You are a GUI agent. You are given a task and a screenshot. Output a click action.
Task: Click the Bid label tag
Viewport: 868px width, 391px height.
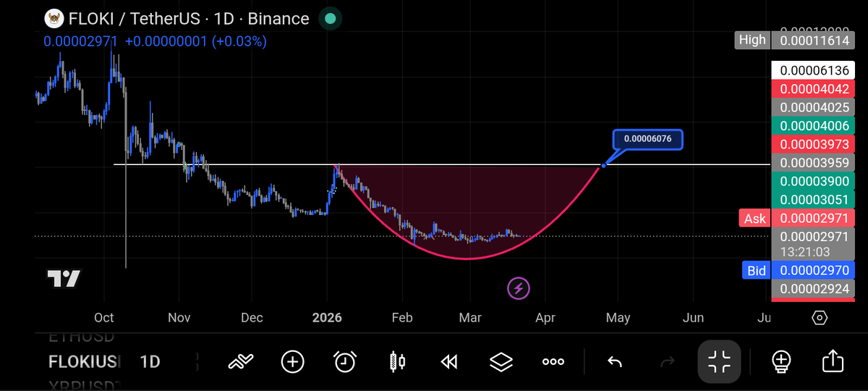coord(756,270)
